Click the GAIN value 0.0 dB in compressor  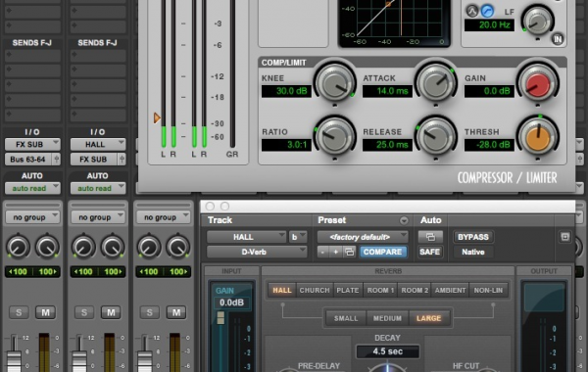pos(489,91)
